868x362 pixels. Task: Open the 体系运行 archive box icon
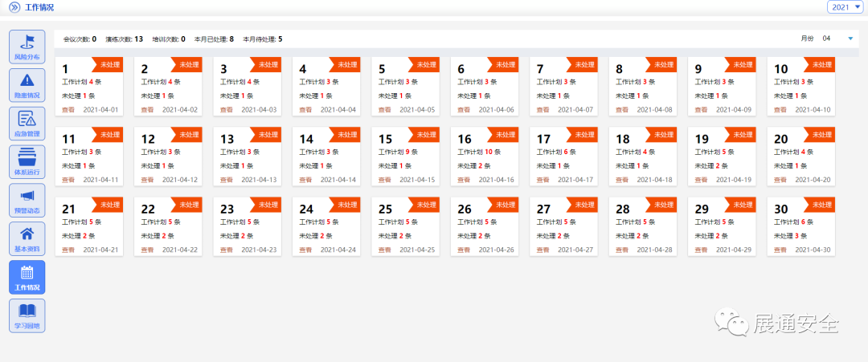click(x=27, y=161)
